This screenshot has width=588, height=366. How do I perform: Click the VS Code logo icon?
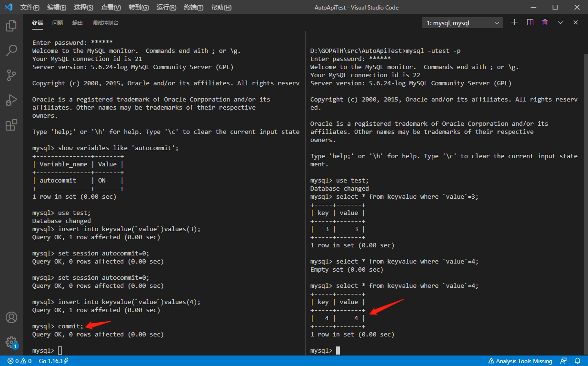coord(8,7)
